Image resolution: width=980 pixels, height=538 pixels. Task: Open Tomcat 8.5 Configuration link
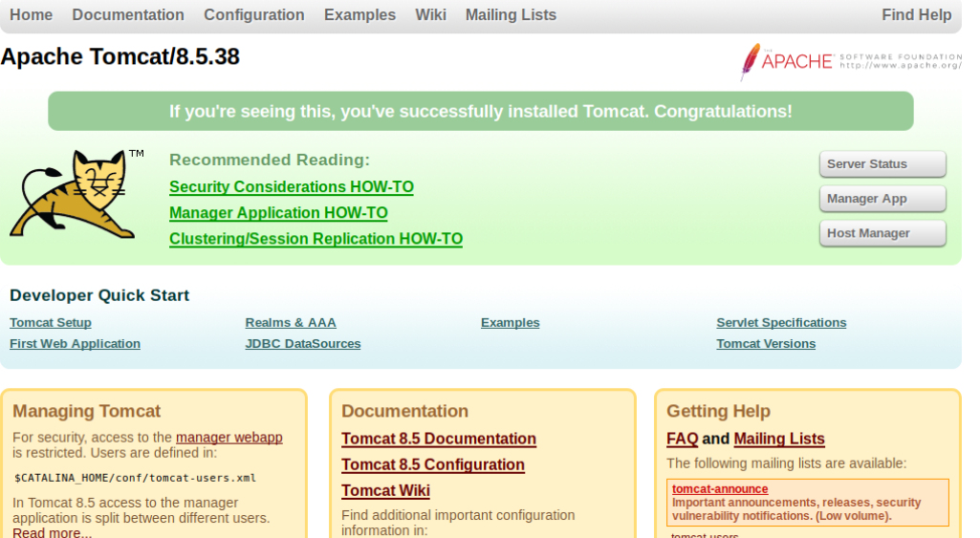tap(433, 464)
